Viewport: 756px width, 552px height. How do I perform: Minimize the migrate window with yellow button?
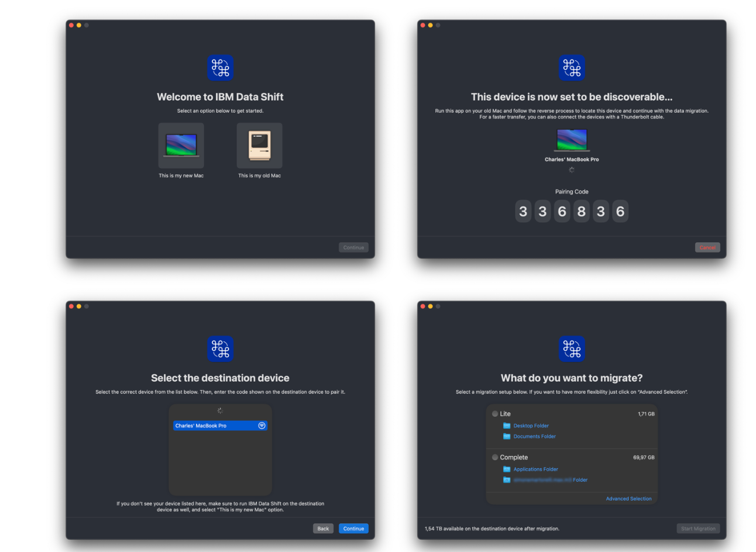tap(430, 306)
